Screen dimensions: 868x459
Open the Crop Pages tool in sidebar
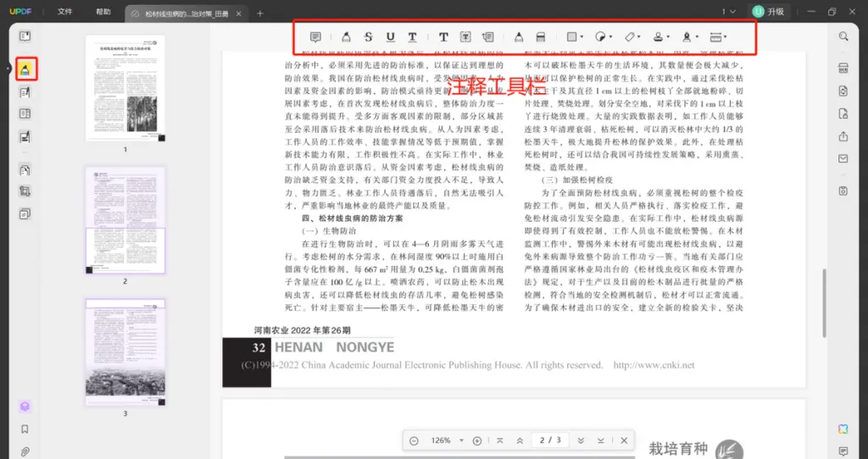(x=25, y=191)
